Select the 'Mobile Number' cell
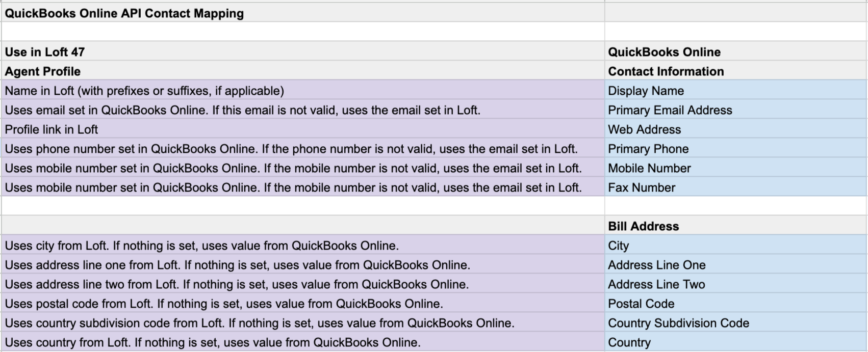Viewport: 868px width, 352px height. click(736, 168)
